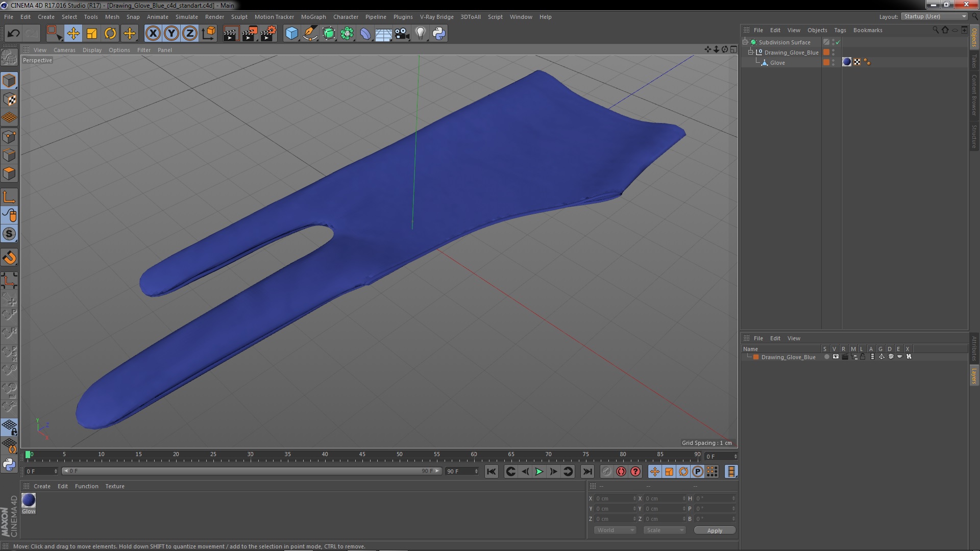The height and width of the screenshot is (551, 980).
Task: Activate the Scale tool
Action: [92, 34]
